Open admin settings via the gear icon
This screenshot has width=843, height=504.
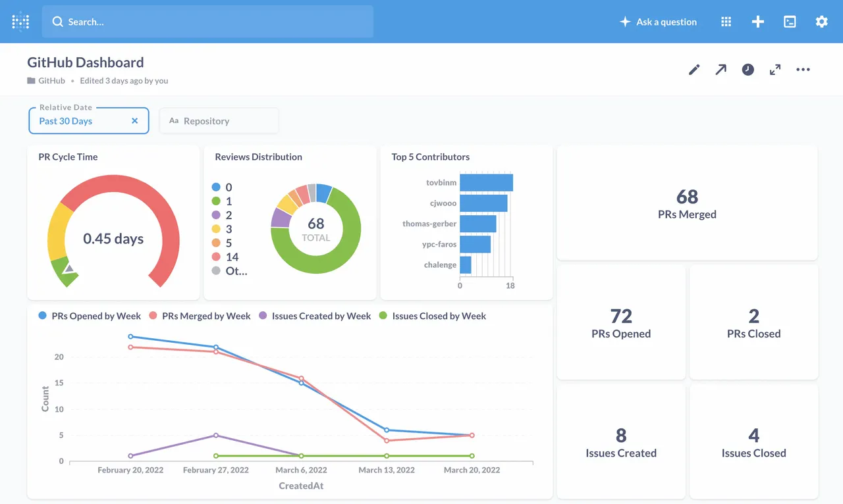pyautogui.click(x=821, y=21)
